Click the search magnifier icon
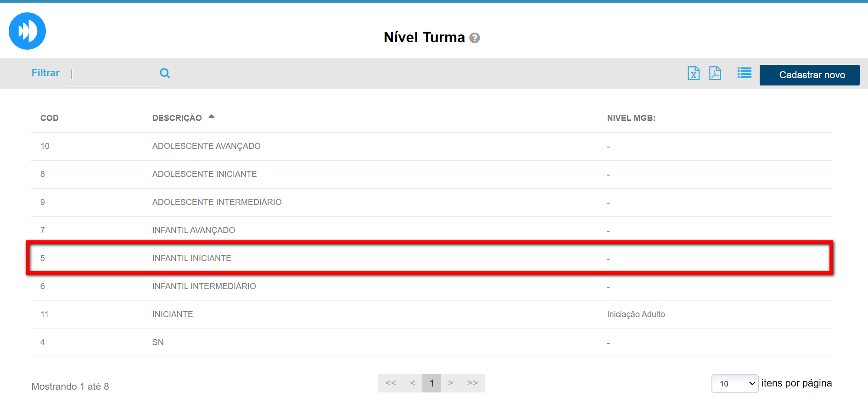868x409 pixels. [x=165, y=73]
